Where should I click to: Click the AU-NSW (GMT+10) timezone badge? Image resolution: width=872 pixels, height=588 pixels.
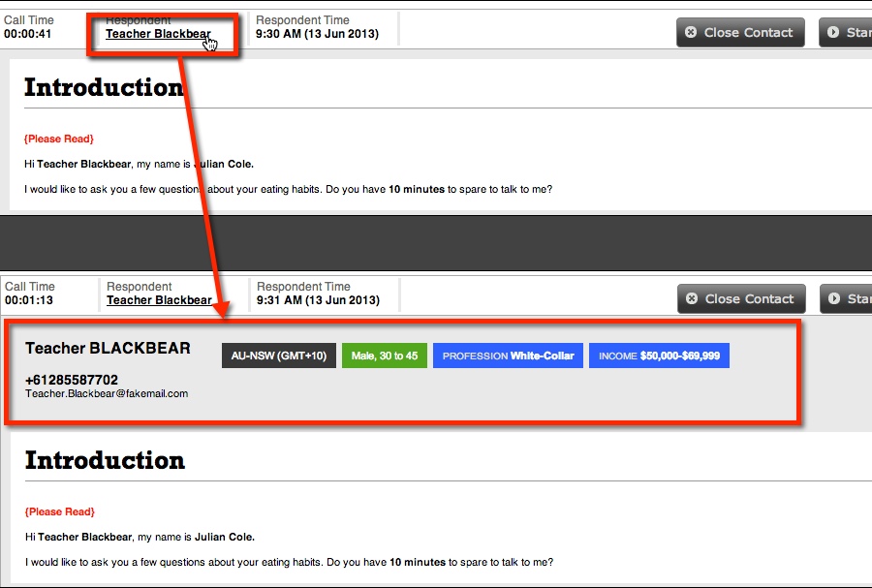point(279,356)
